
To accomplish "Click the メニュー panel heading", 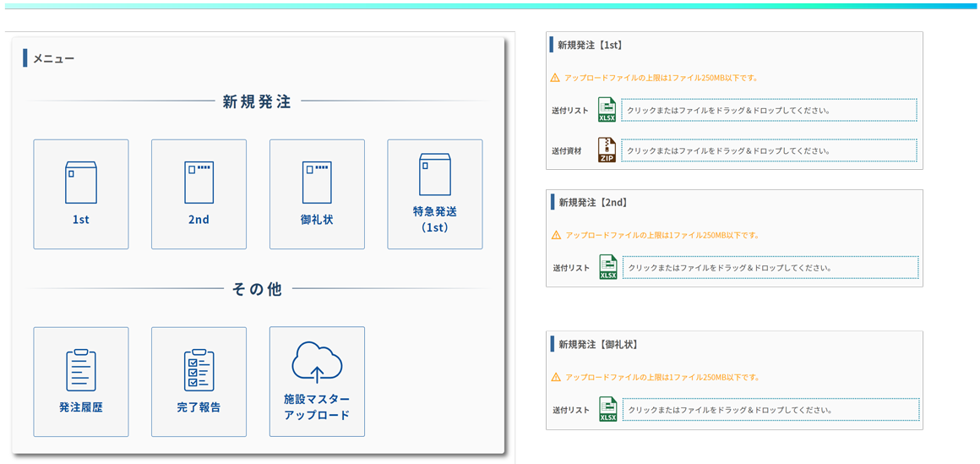I will tap(53, 58).
